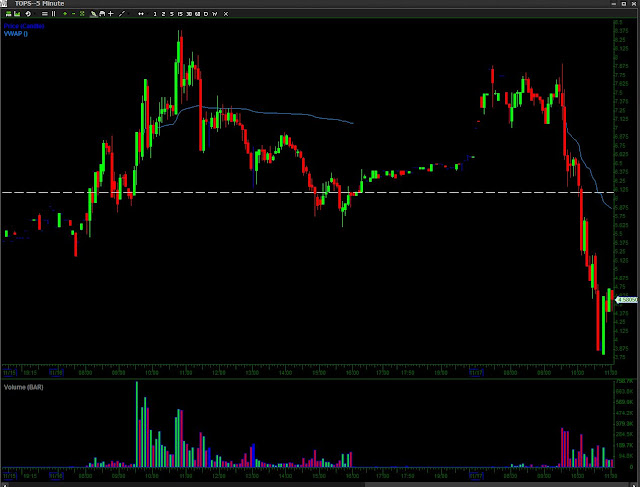
Task: Click the Price (Candle) study label
Action: coord(24,26)
